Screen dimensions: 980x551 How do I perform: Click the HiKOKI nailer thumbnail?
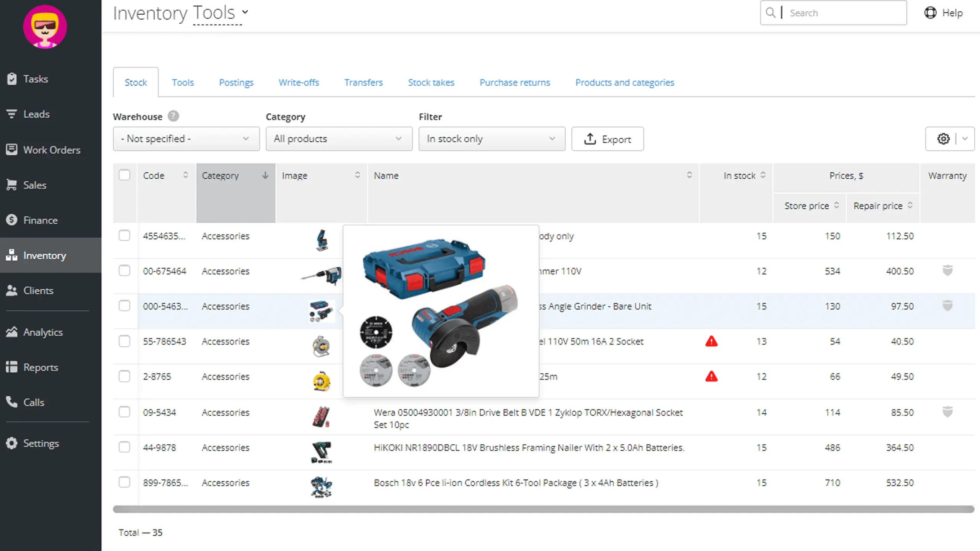(x=321, y=452)
